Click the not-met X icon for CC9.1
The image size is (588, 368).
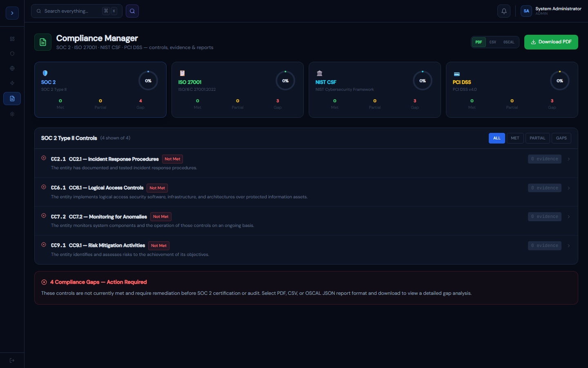[44, 245]
